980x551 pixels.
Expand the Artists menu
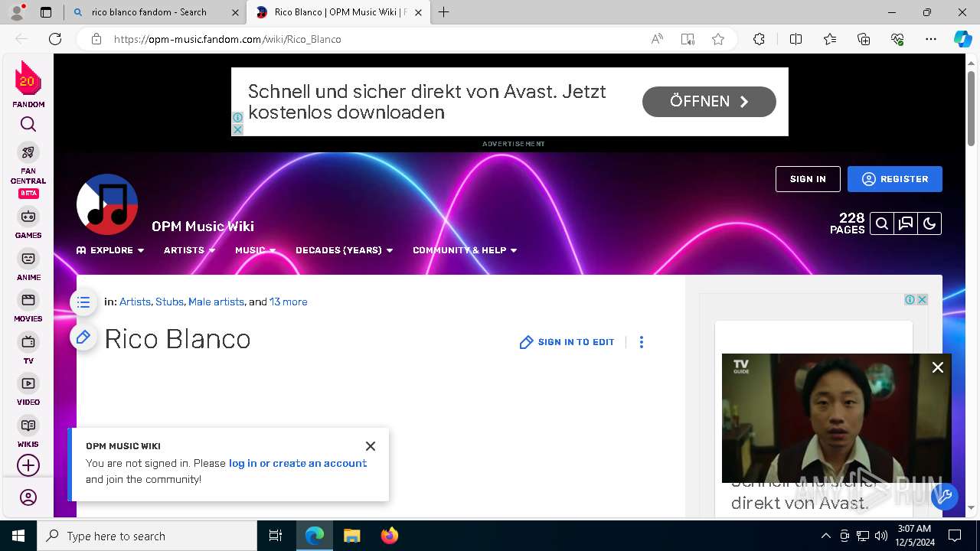coord(190,250)
